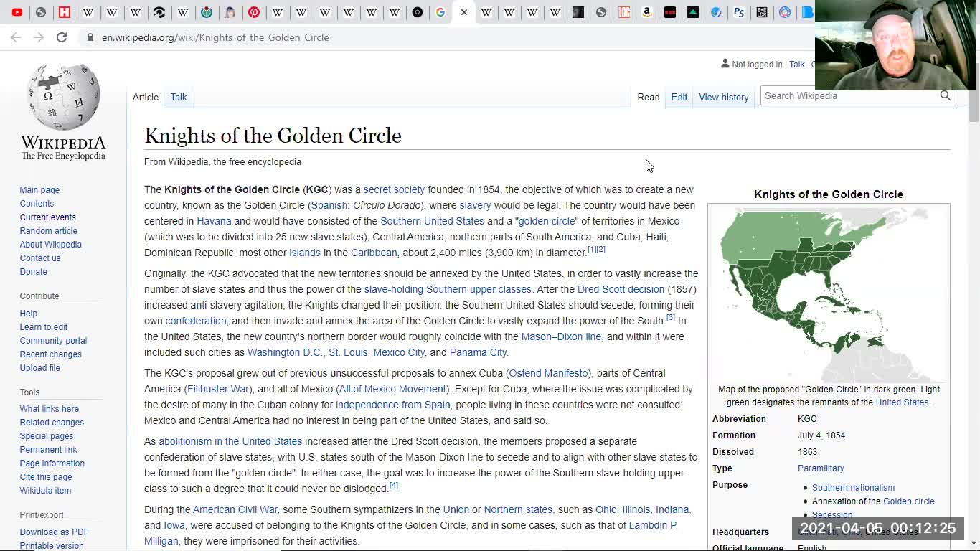Open citation reference [3]
980x551 pixels.
coord(671,318)
